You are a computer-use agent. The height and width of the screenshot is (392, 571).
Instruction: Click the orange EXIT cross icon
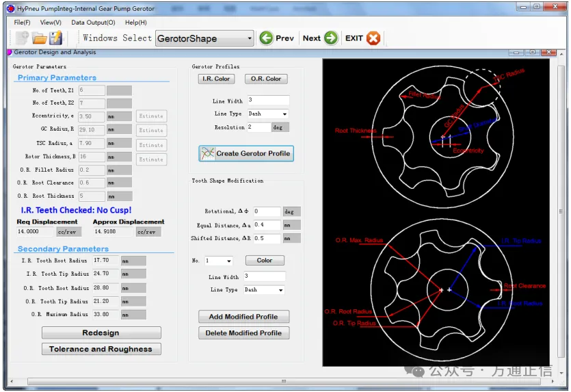click(x=373, y=38)
